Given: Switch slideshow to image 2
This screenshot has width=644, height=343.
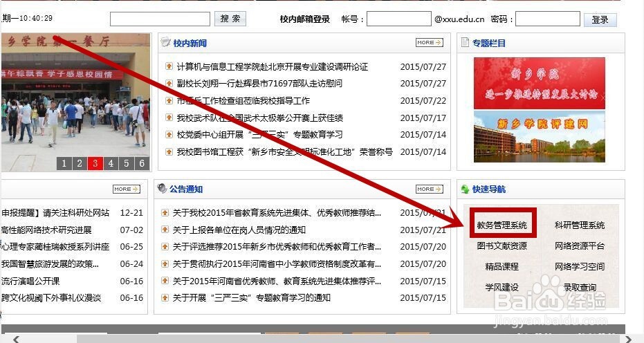Looking at the screenshot, I should pos(80,163).
